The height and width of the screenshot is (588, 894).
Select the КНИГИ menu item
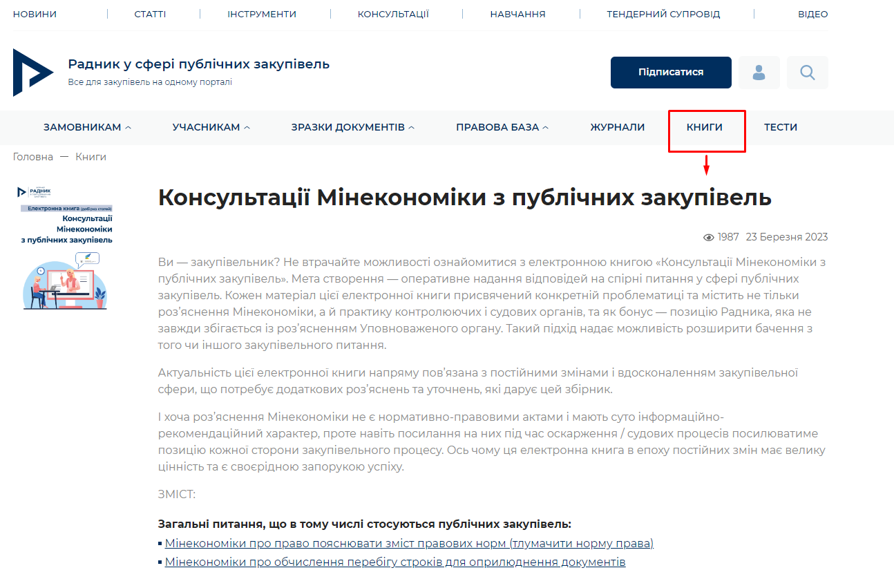click(705, 127)
